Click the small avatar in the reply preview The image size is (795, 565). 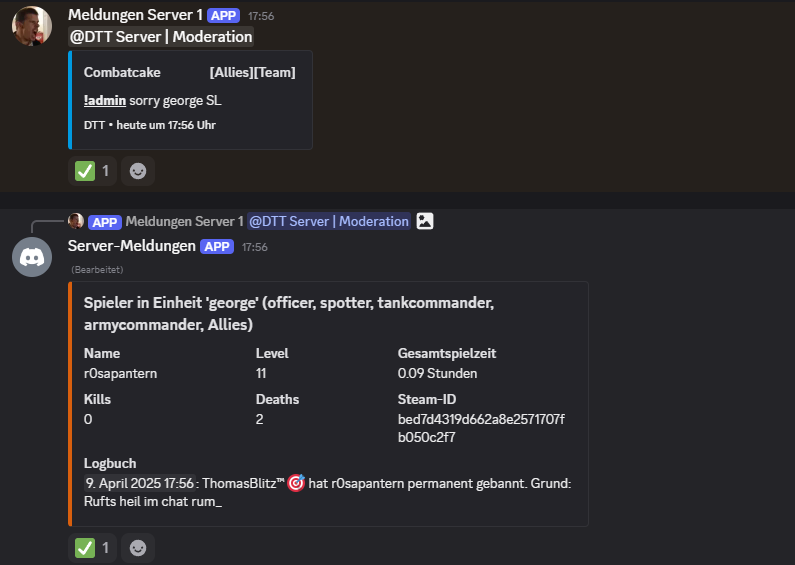76,221
